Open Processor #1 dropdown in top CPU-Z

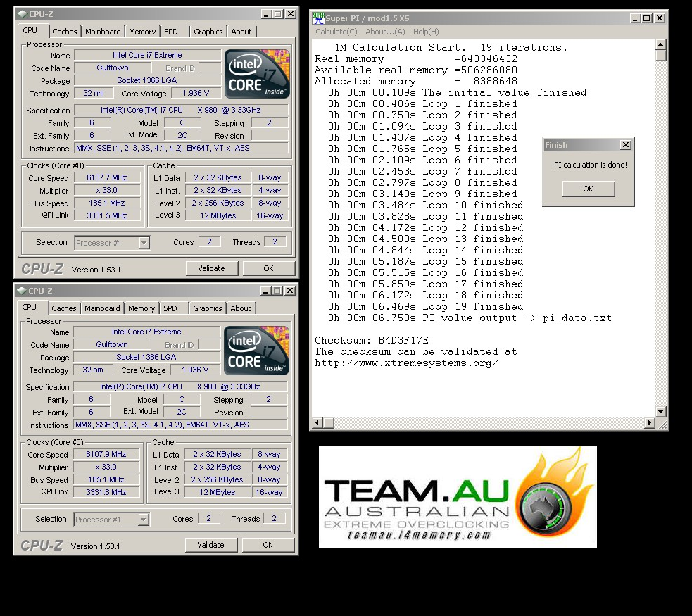point(144,243)
